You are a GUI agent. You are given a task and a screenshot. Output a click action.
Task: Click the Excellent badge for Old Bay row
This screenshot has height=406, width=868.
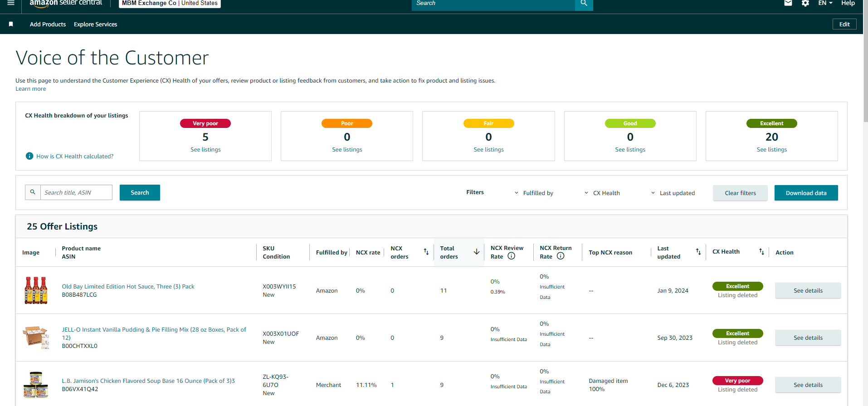tap(737, 286)
